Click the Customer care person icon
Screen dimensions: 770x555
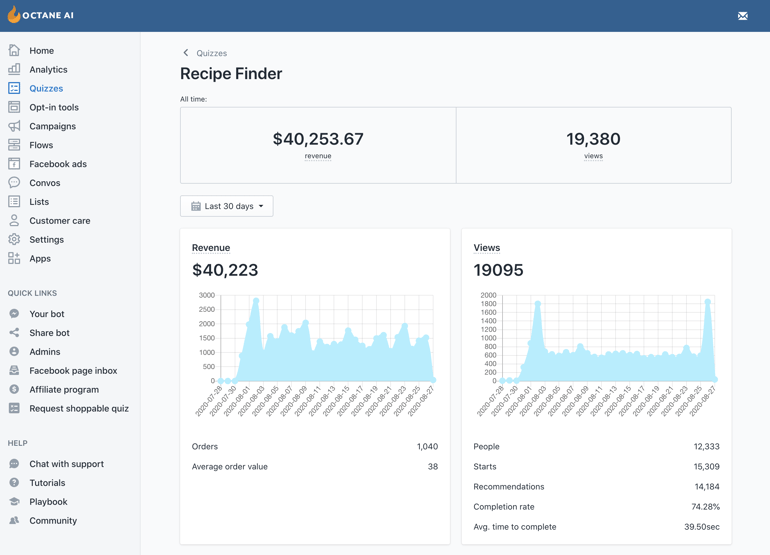click(14, 221)
